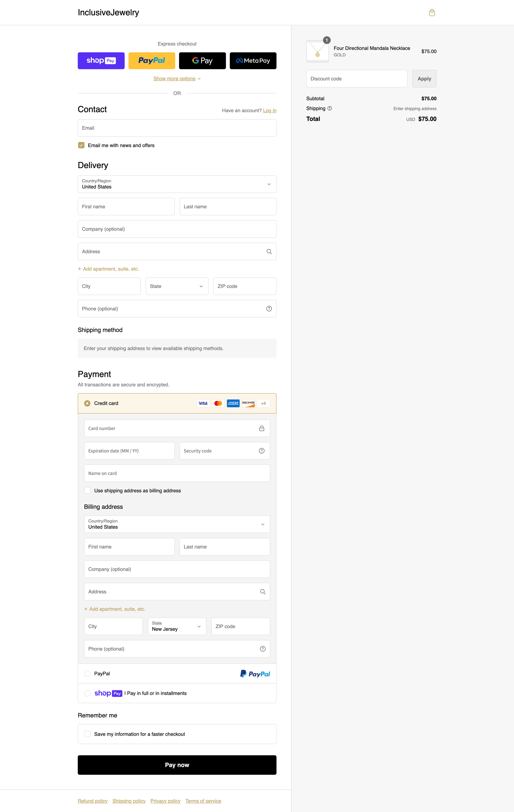This screenshot has height=812, width=514.
Task: Click the card number lock icon
Action: (x=262, y=428)
